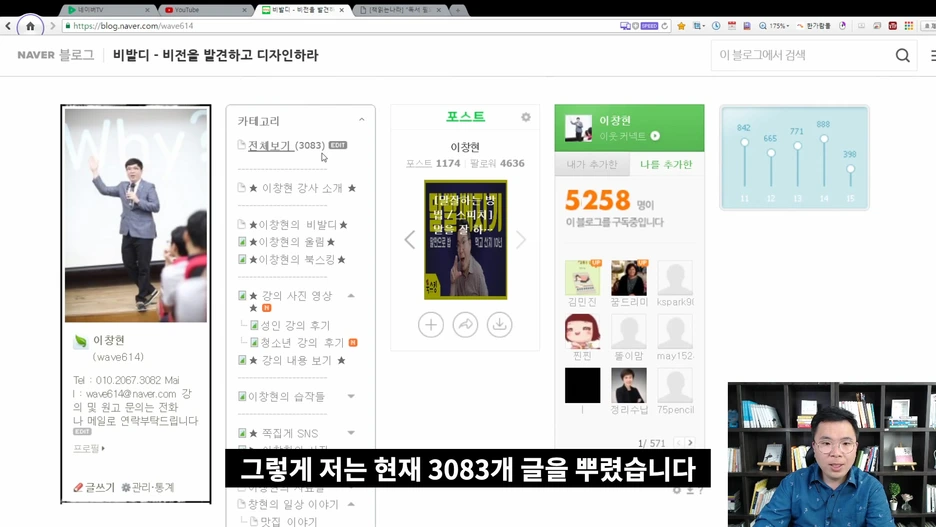The image size is (936, 527).
Task: Go to the browser home page
Action: click(x=30, y=26)
